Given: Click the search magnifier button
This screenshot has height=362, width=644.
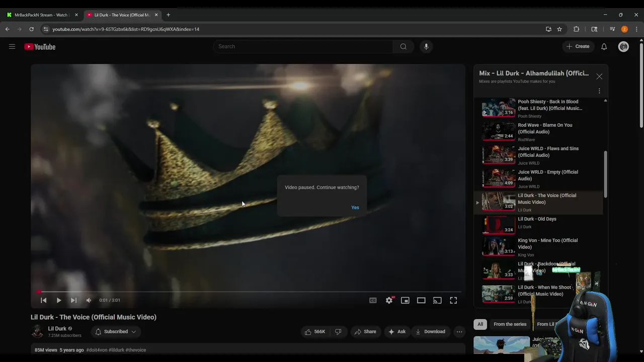Looking at the screenshot, I should (404, 47).
